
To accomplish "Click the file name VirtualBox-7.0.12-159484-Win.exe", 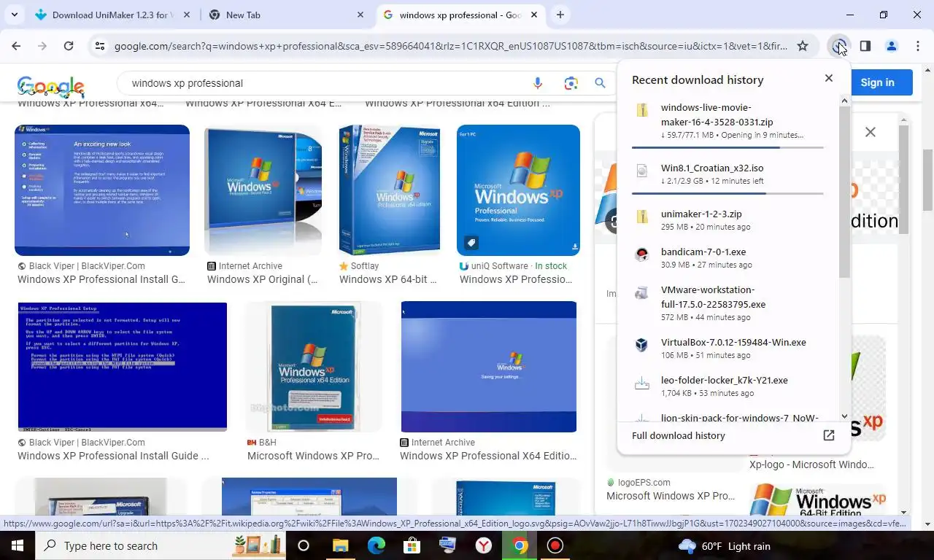I will coord(733,342).
